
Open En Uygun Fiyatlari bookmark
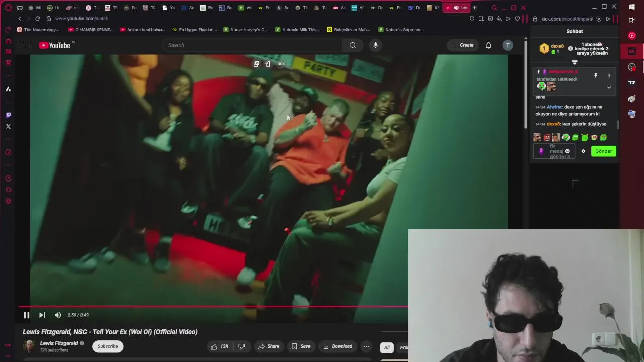tap(194, 30)
